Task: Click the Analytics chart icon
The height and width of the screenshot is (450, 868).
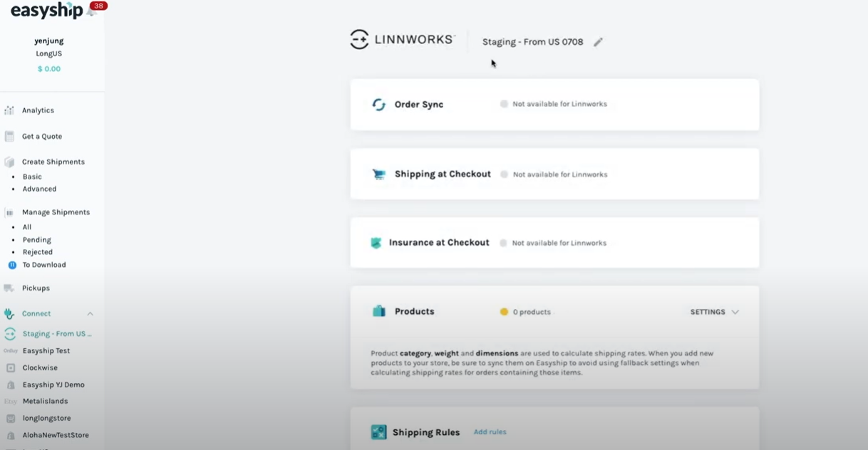Action: pos(9,110)
